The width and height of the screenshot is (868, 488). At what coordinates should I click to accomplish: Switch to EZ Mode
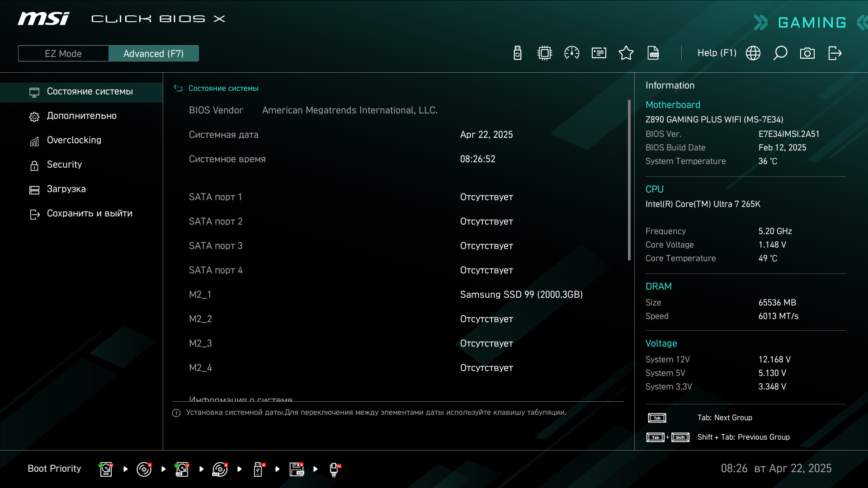click(x=63, y=53)
